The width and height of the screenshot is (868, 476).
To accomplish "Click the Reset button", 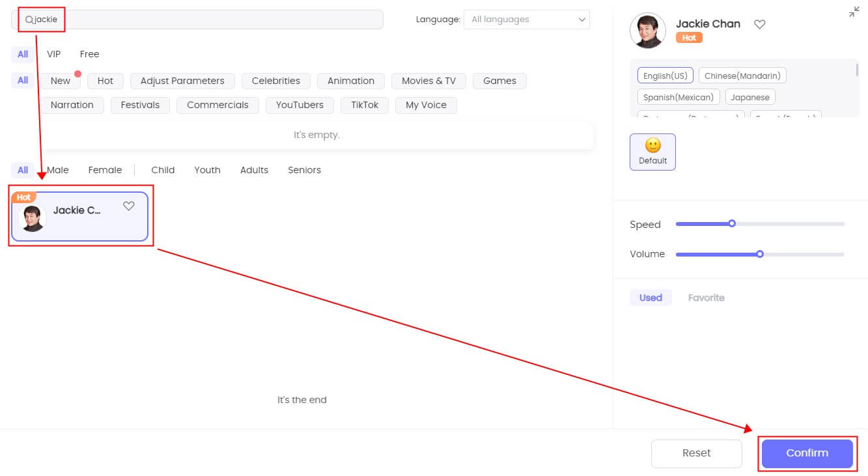I will point(697,453).
